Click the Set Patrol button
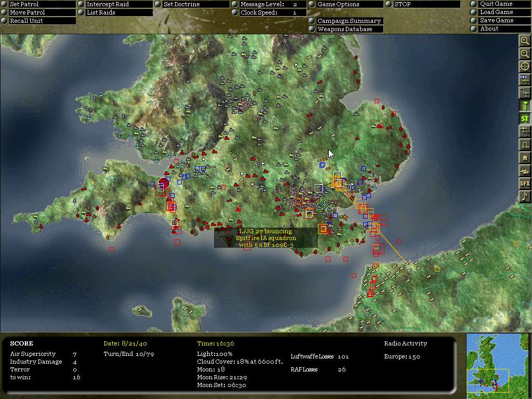 pyautogui.click(x=43, y=4)
